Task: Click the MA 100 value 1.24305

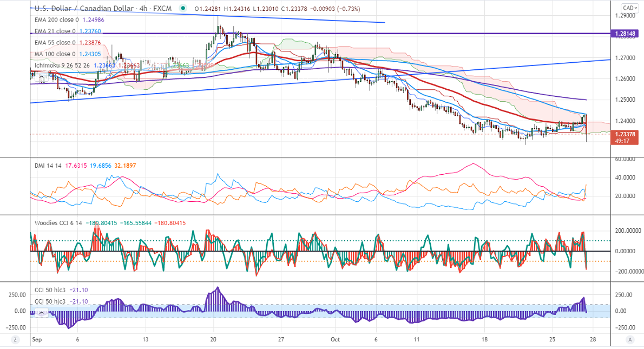Action: 90,54
